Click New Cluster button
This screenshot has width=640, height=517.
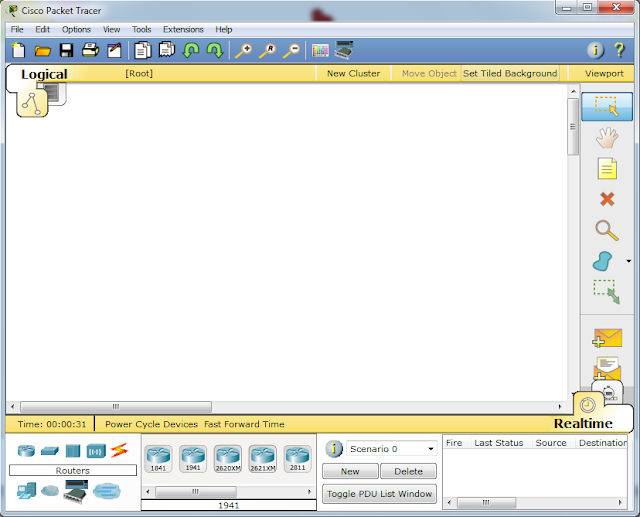pyautogui.click(x=353, y=73)
